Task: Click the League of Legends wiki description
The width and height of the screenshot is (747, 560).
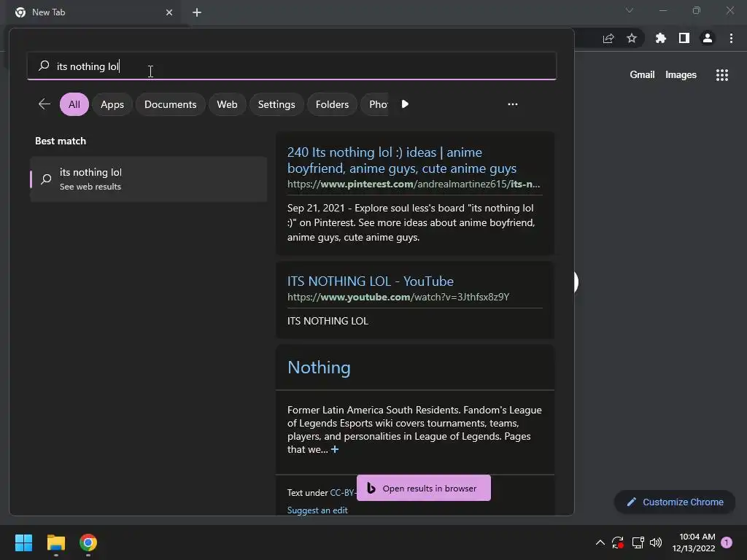Action: point(414,429)
